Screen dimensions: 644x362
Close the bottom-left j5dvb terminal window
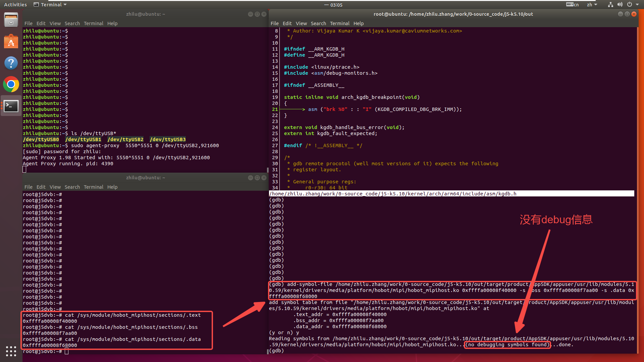(x=264, y=178)
